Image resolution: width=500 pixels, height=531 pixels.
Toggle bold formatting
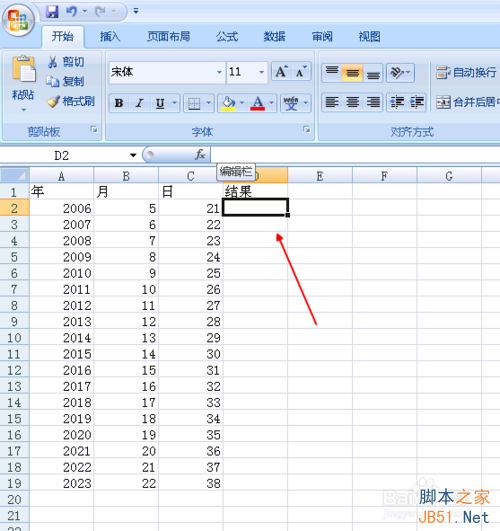(x=119, y=103)
